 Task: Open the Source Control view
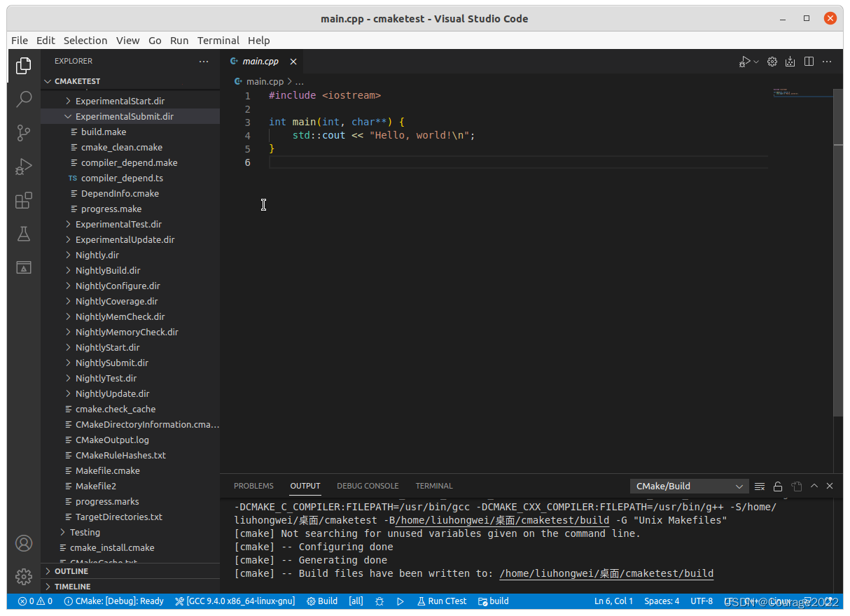point(24,132)
